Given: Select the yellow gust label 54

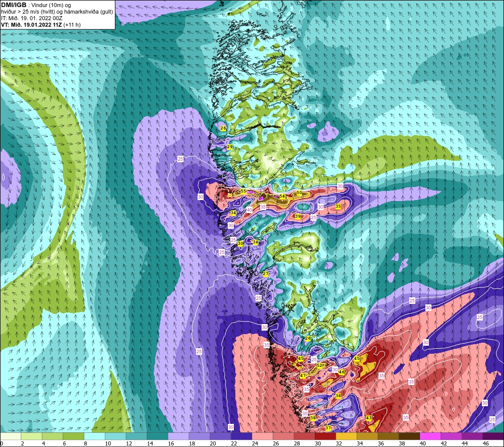Looking at the screenshot, I should coord(282,196).
